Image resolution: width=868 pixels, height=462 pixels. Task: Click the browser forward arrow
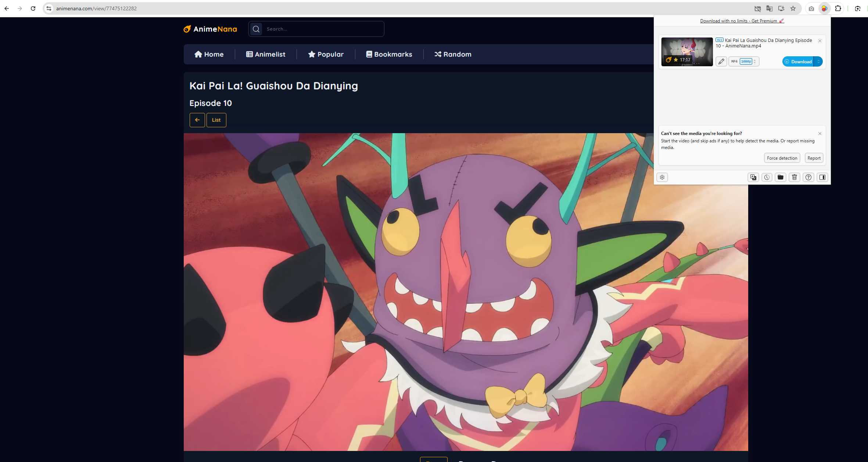(x=20, y=8)
